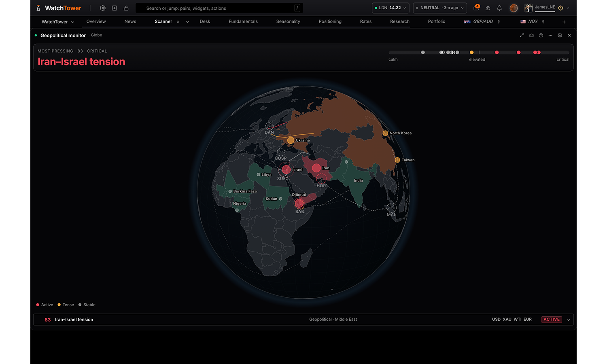Open the NEUTRAL sentiment dropdown
Screen dimensions: 607x364
point(440,8)
